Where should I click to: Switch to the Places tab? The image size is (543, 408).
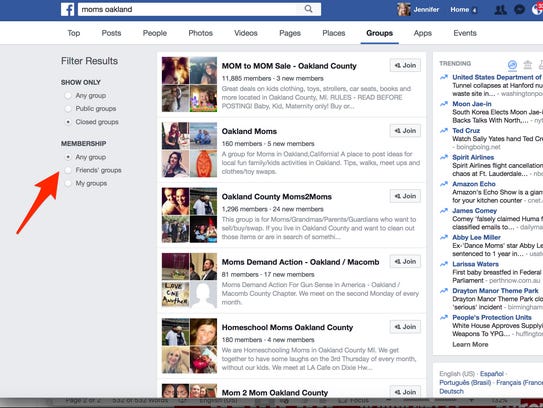[334, 33]
